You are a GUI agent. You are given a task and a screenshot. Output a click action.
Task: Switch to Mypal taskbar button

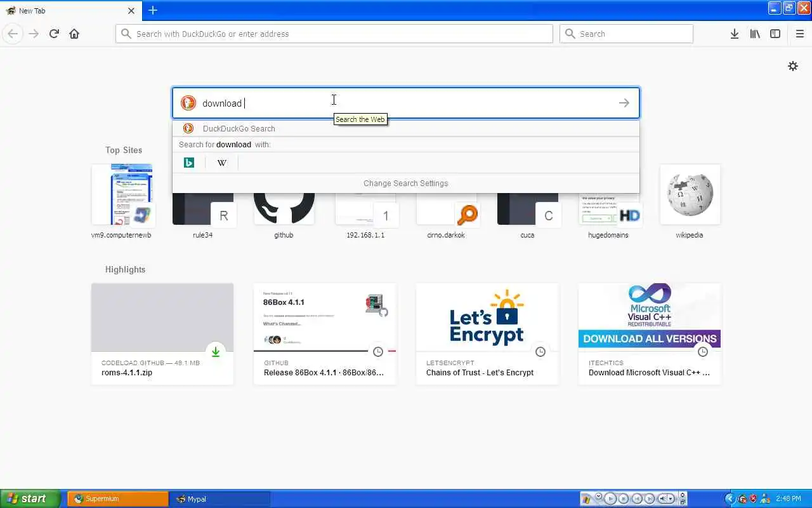point(219,498)
